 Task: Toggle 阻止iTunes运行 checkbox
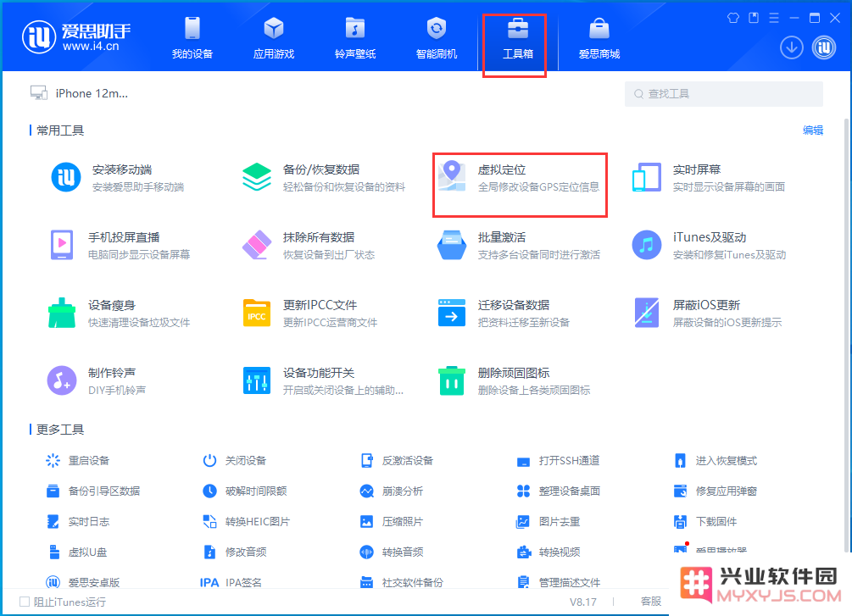point(25,602)
